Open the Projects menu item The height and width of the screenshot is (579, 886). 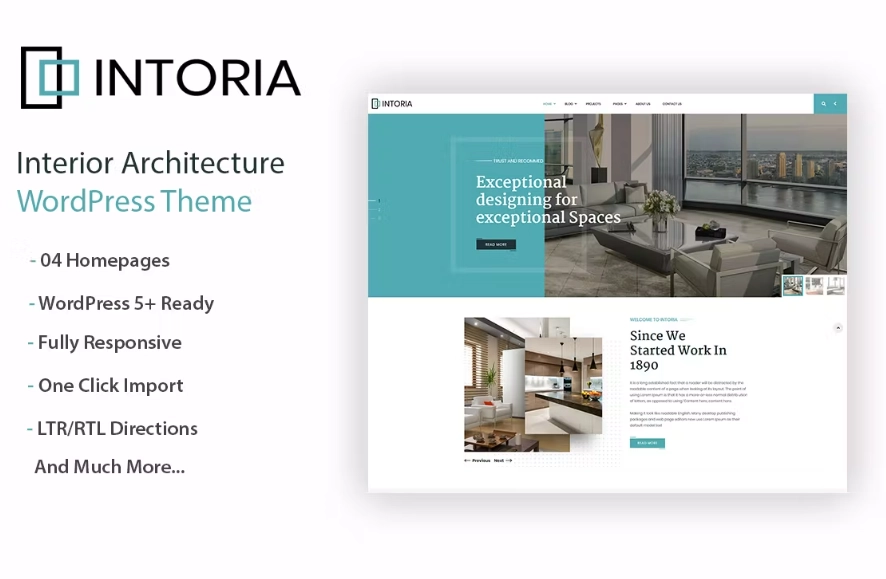(x=593, y=103)
